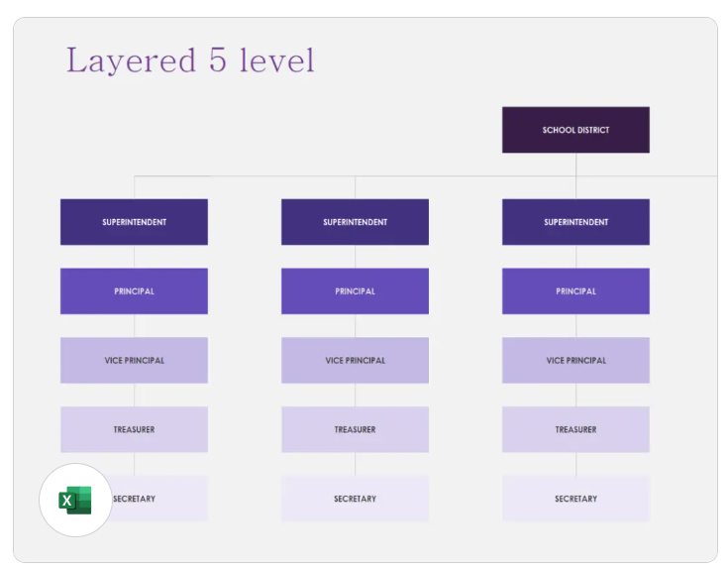Click the "Layered 5 level" title
The height and width of the screenshot is (569, 728).
(190, 59)
